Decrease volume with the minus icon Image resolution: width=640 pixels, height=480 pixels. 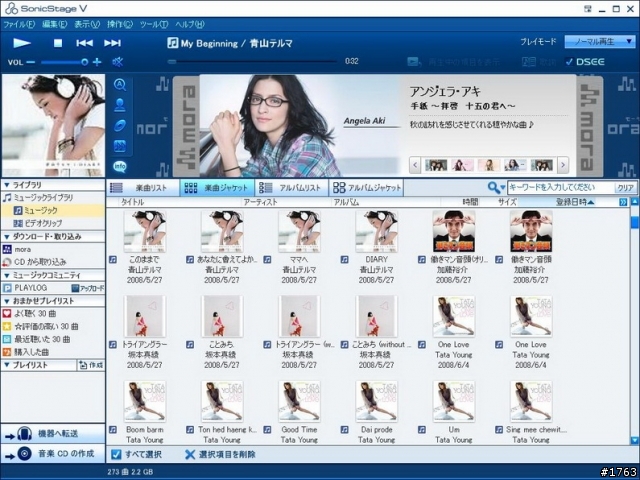click(31, 62)
